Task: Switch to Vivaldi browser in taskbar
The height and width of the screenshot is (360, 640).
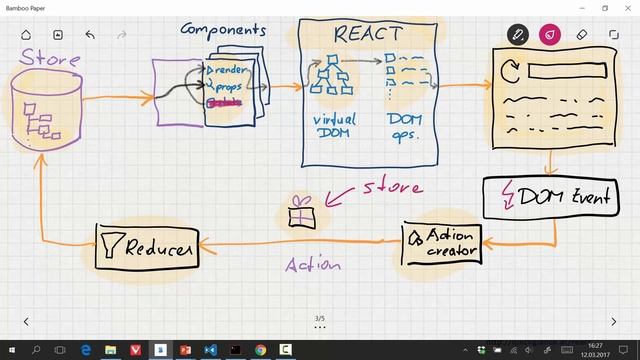Action: coord(136,350)
